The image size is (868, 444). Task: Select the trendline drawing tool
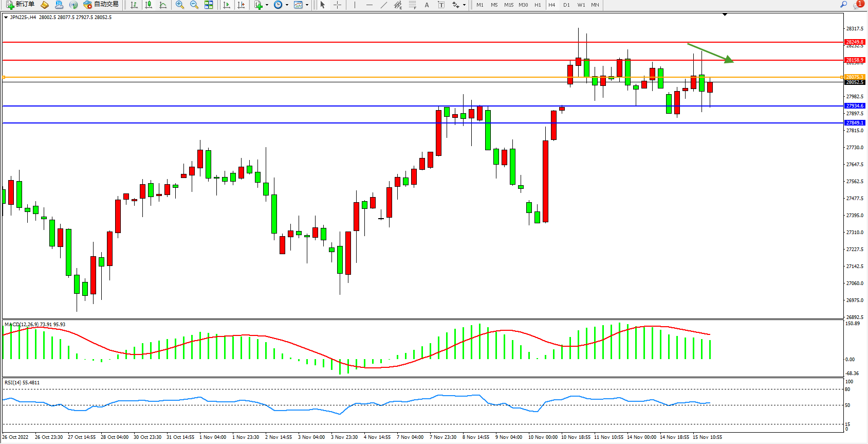pos(383,5)
